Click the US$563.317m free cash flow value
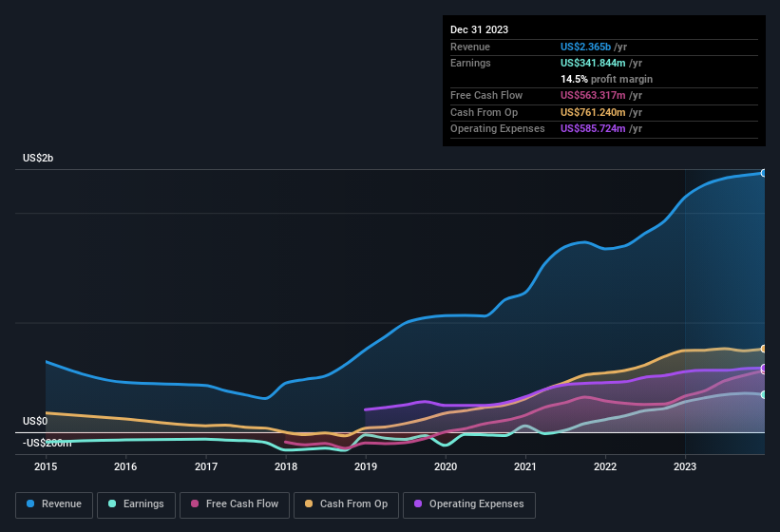This screenshot has width=780, height=532. pos(595,95)
